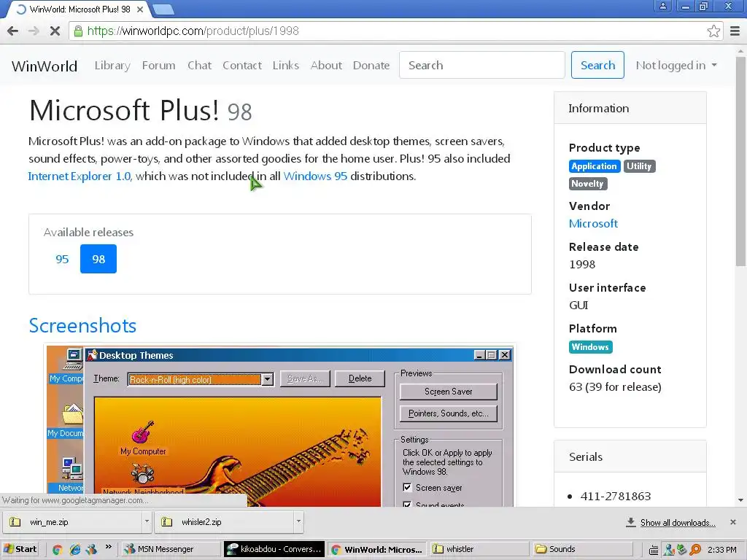747x560 pixels.
Task: Click the scrollbar down arrow
Action: [741, 500]
